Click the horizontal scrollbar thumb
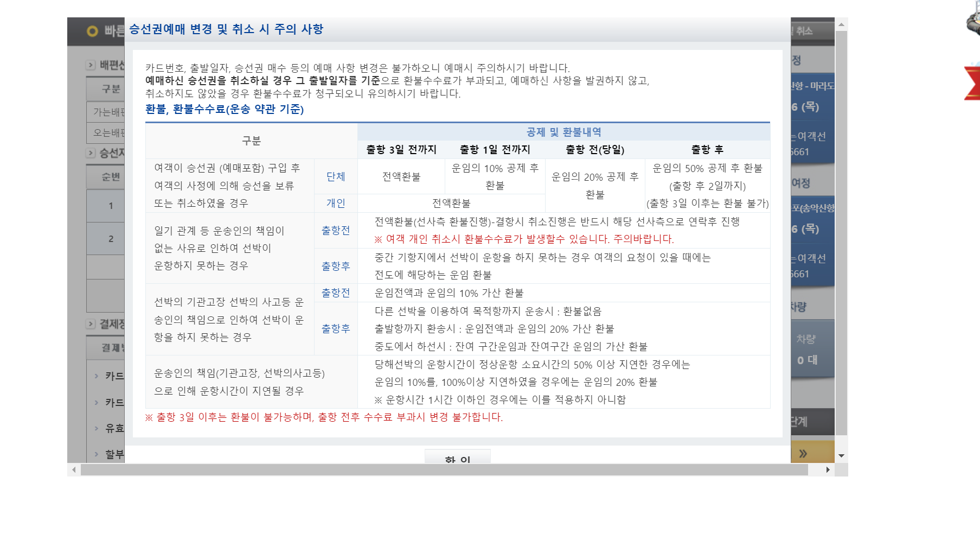Viewport: 980px width, 540px height. pos(444,469)
